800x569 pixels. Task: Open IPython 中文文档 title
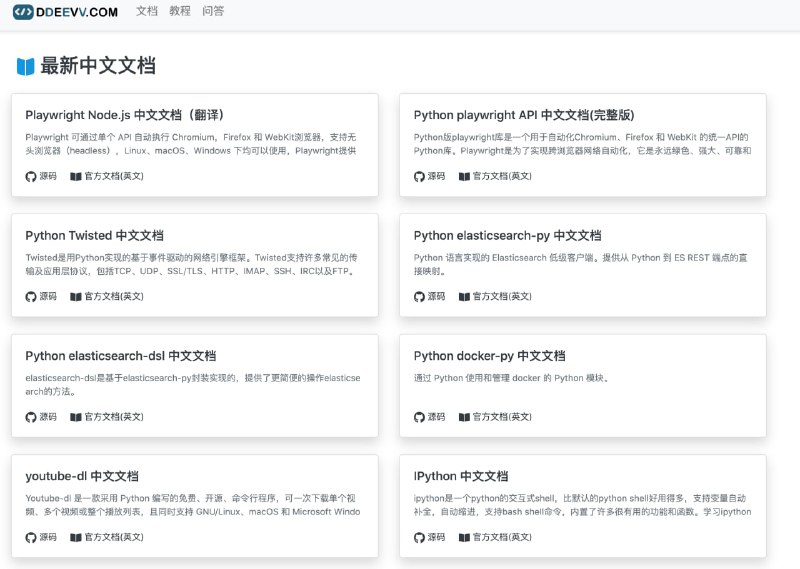tap(461, 476)
